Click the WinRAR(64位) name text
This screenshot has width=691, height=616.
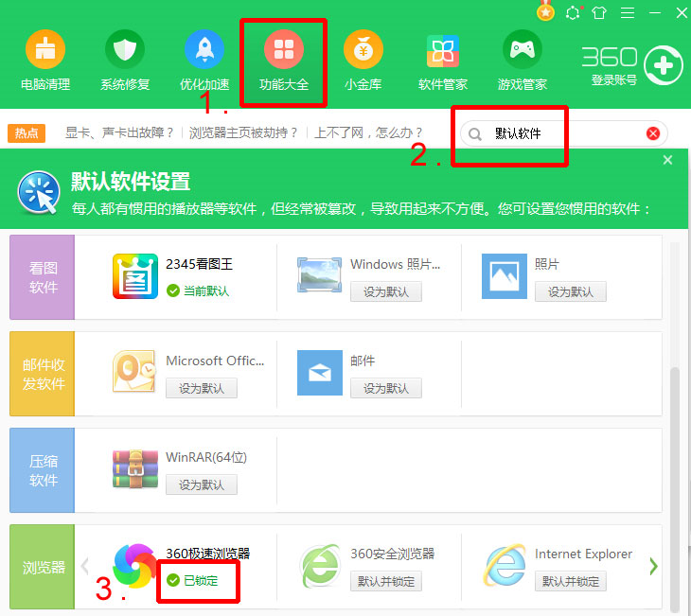tap(206, 457)
